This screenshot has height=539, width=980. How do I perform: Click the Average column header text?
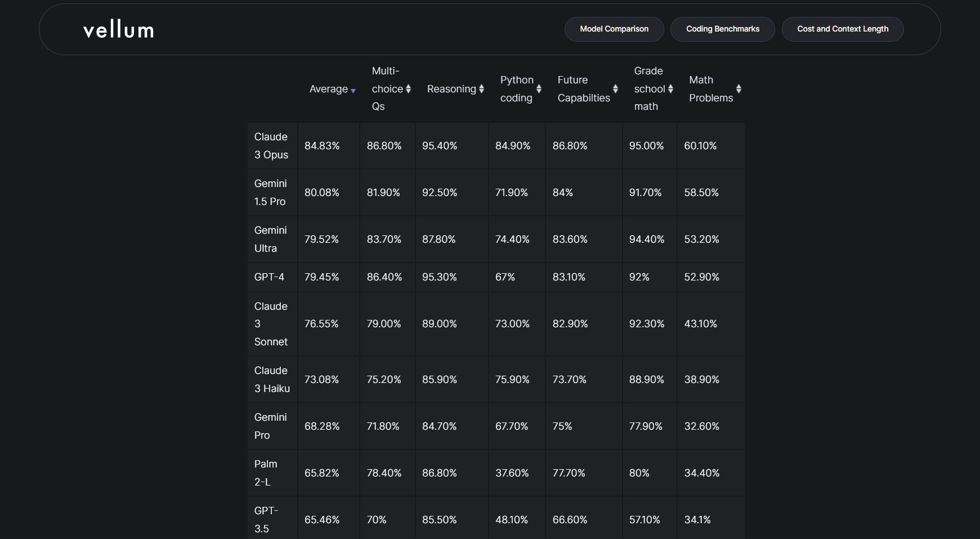(x=328, y=89)
